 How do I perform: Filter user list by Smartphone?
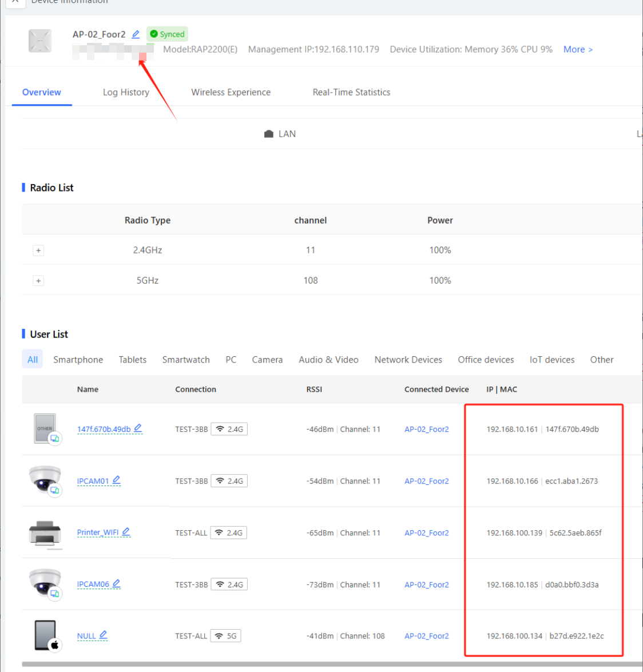coord(78,360)
